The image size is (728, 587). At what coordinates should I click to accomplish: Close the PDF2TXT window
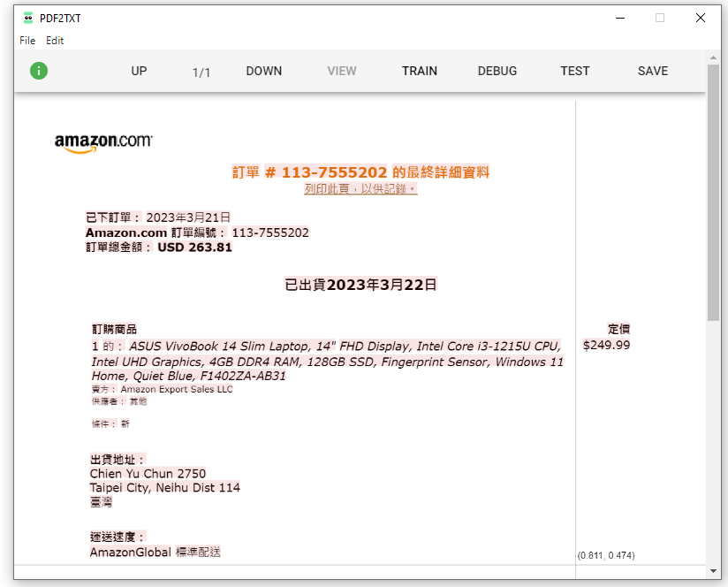pos(701,18)
